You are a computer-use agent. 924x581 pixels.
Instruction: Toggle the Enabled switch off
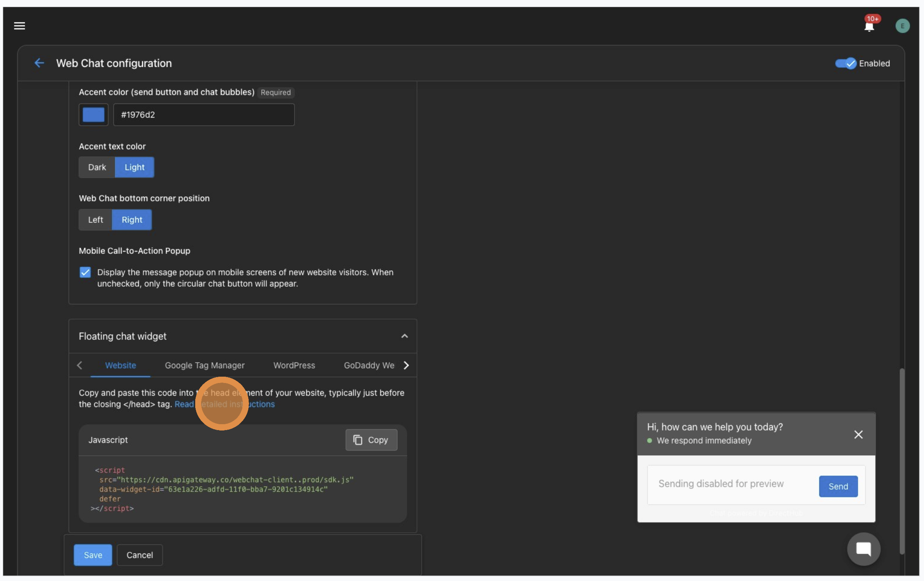click(846, 63)
